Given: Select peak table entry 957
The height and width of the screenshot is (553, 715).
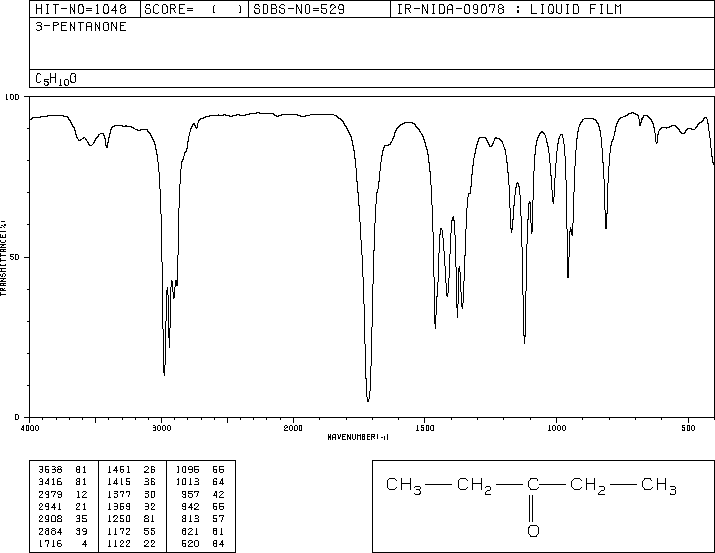Looking at the screenshot, I should 190,494.
